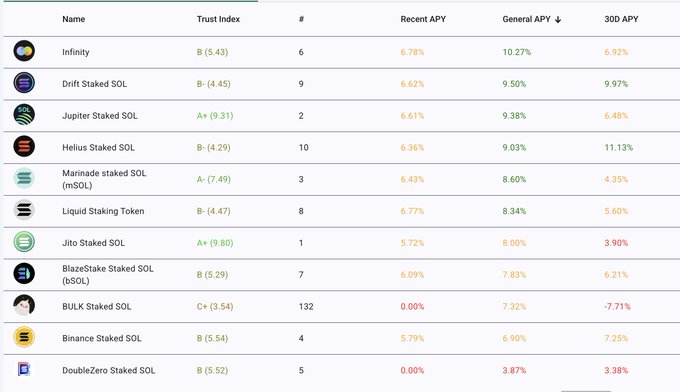Image resolution: width=680 pixels, height=392 pixels.
Task: Open Jupiter Staked SOL details
Action: (100, 116)
